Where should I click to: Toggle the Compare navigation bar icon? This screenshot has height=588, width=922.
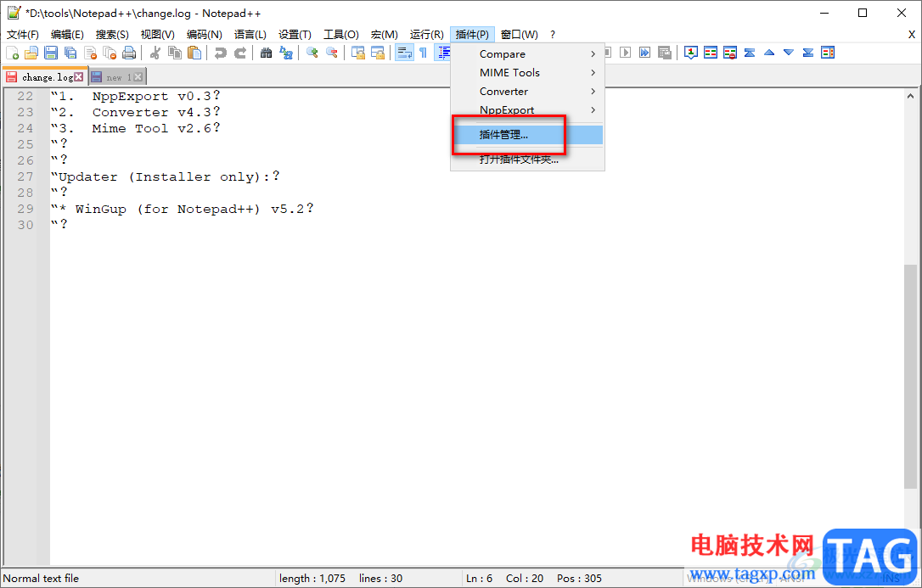(x=828, y=53)
